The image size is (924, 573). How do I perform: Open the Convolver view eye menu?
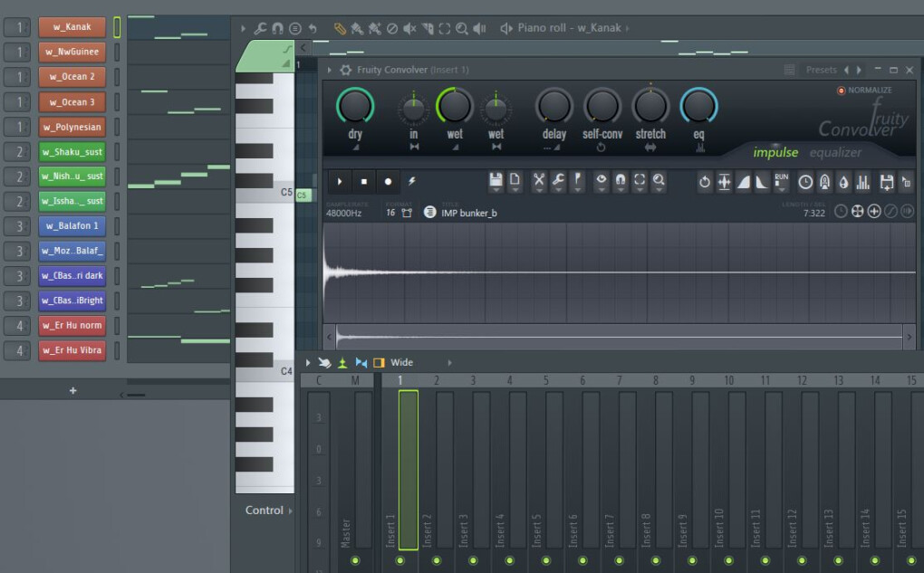click(x=602, y=181)
